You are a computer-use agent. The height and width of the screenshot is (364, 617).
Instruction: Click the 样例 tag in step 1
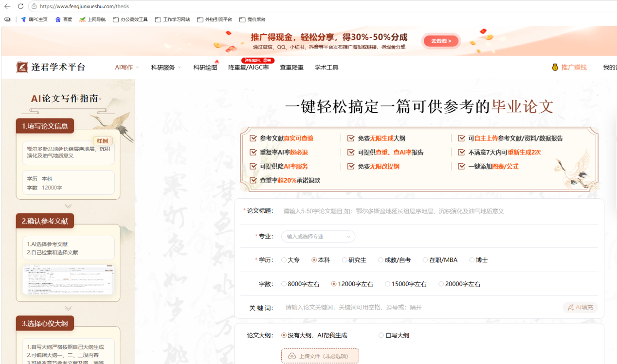pyautogui.click(x=102, y=141)
